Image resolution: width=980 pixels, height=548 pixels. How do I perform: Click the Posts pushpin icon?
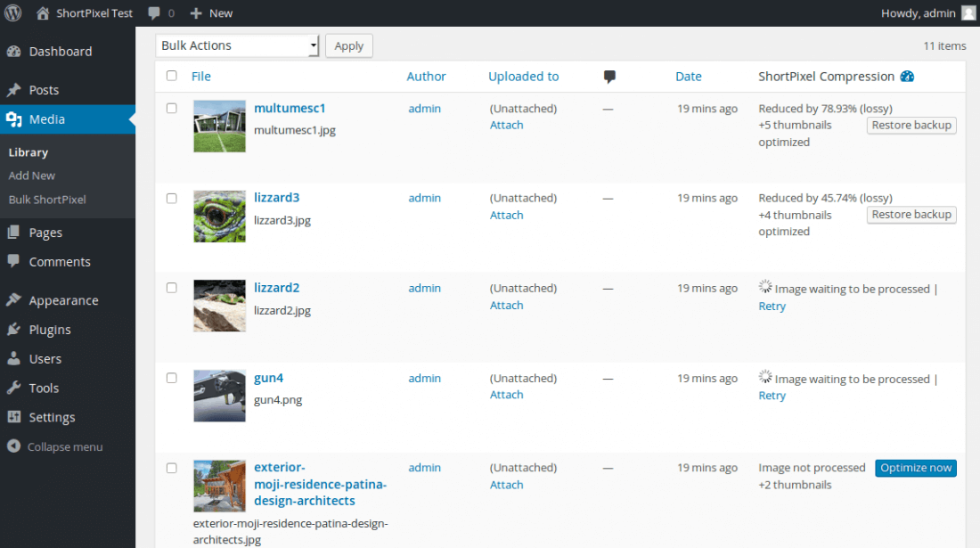click(13, 90)
